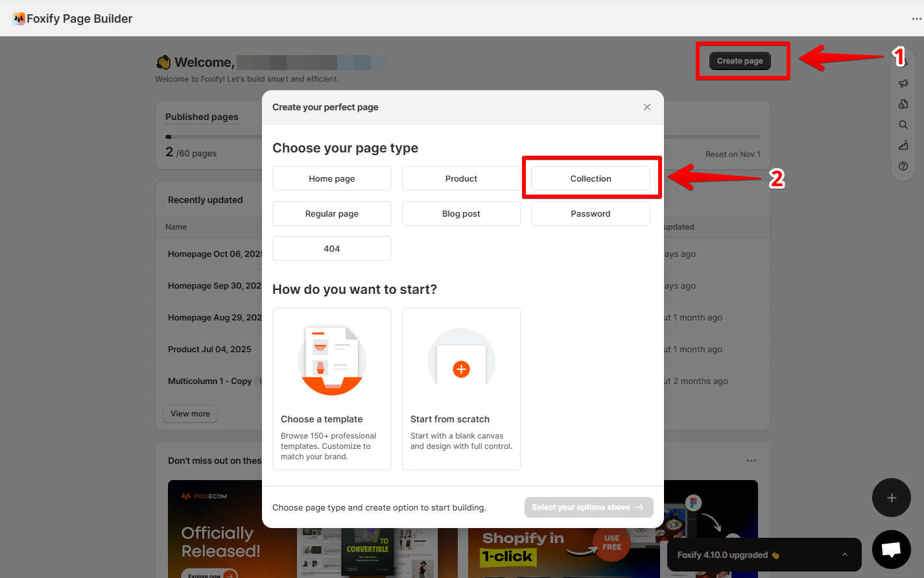
Task: Click the Foxify logo in the header
Action: pyautogui.click(x=19, y=19)
